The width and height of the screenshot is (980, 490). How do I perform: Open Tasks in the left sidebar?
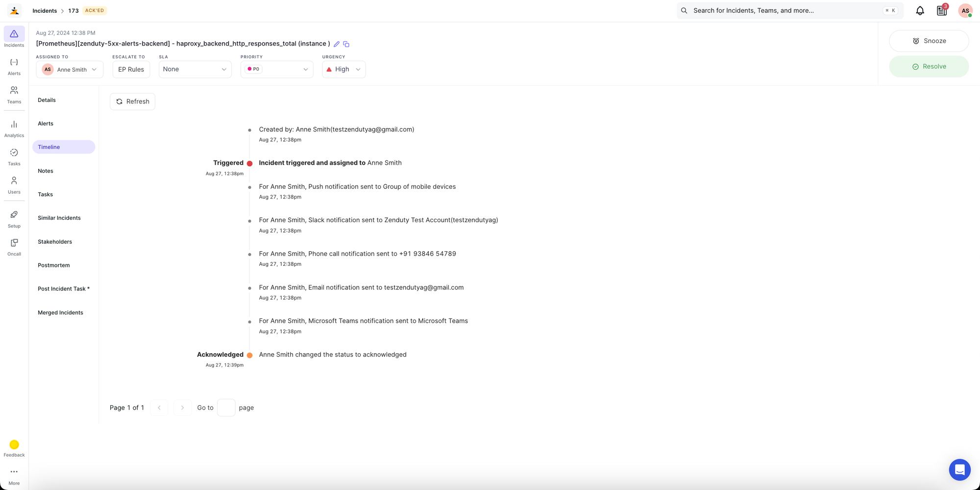coord(14,157)
